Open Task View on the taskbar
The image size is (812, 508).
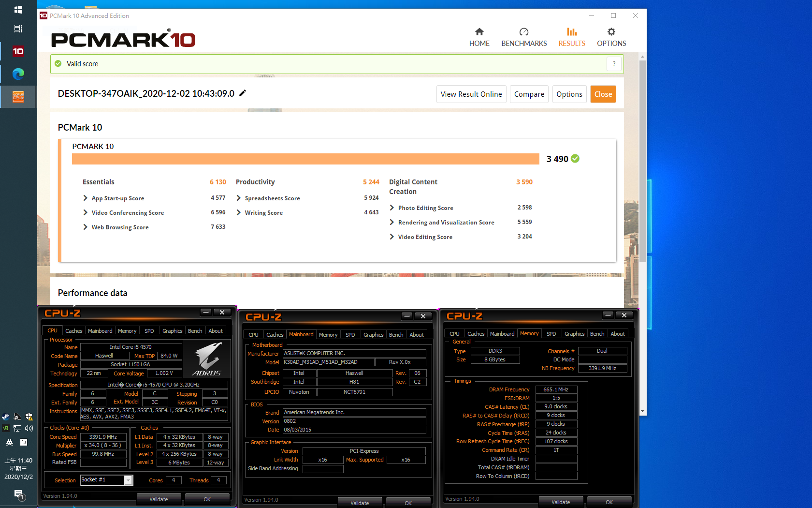pos(18,29)
